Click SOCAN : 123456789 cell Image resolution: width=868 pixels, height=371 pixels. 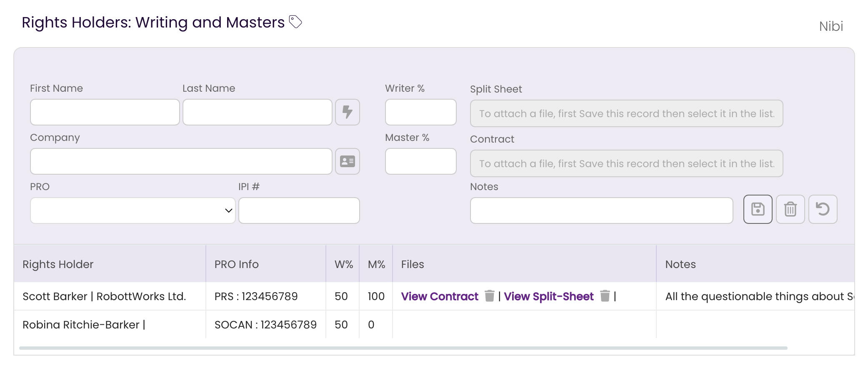[265, 325]
